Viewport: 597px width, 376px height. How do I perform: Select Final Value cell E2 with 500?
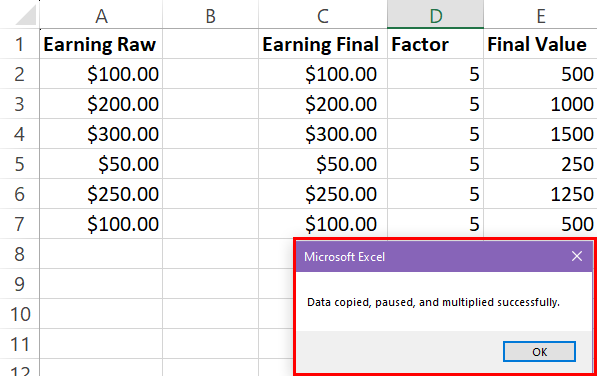[x=540, y=74]
